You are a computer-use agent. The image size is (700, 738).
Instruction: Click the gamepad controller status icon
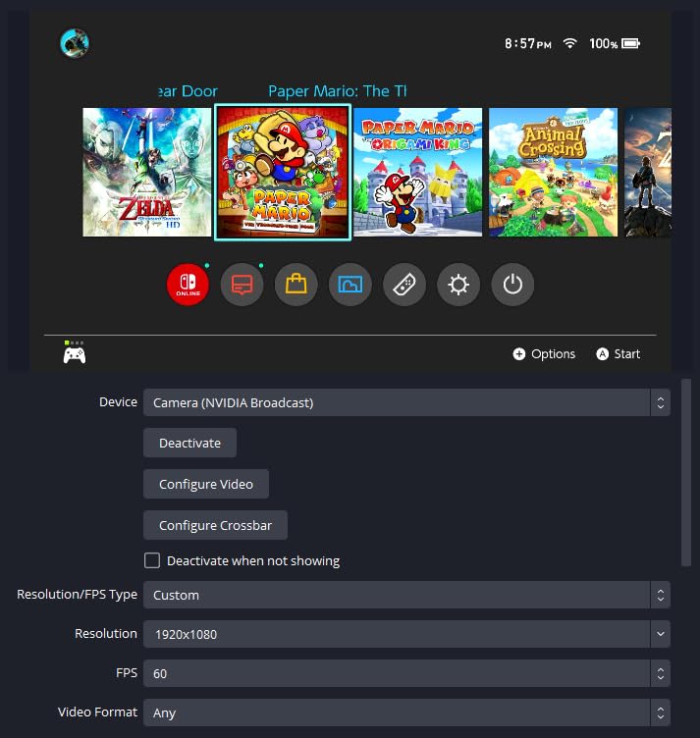(75, 354)
